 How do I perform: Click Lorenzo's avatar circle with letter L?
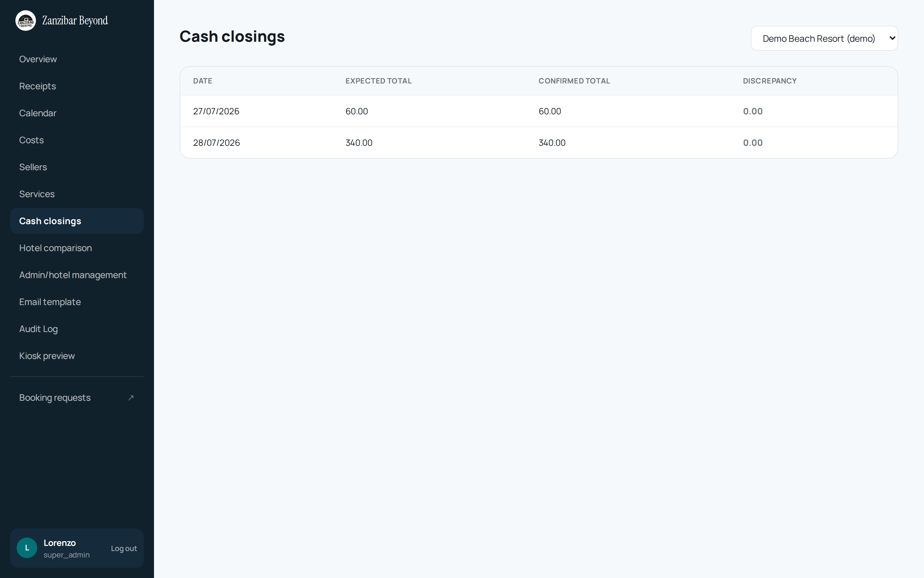27,548
